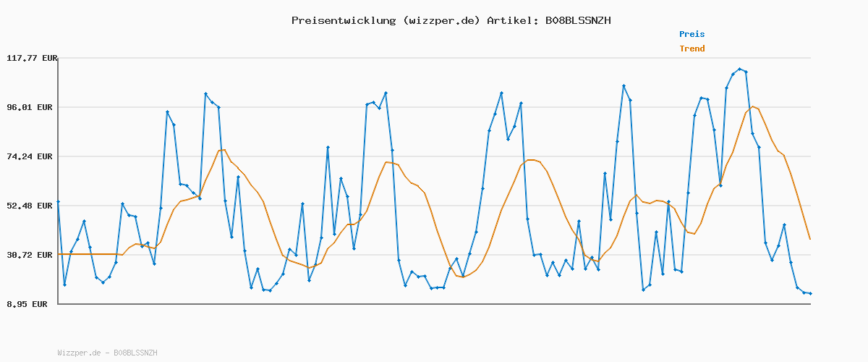Click the 8.95 EUR axis label
The height and width of the screenshot is (362, 868).
point(28,304)
